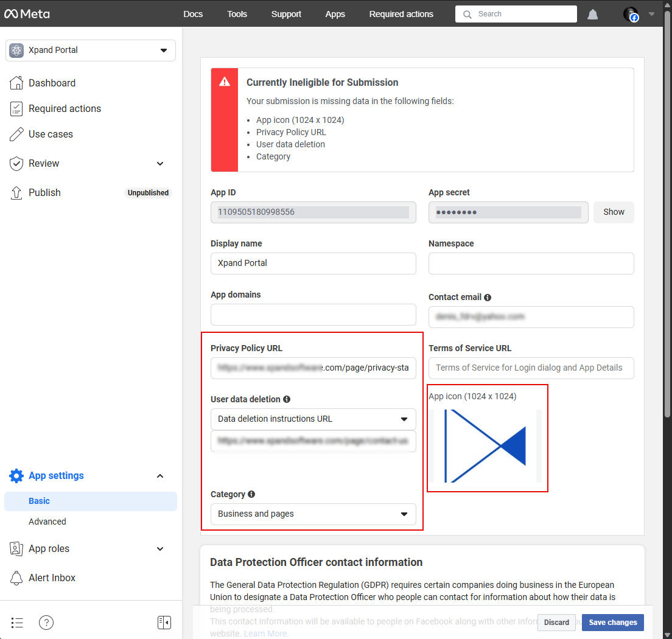Image resolution: width=672 pixels, height=639 pixels.
Task: Click the App settings gear icon
Action: click(16, 476)
